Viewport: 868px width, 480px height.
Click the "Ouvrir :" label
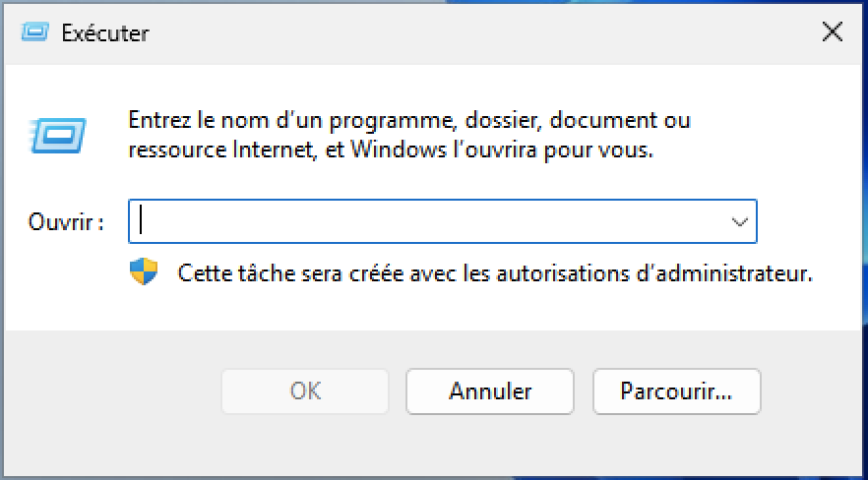tap(66, 222)
